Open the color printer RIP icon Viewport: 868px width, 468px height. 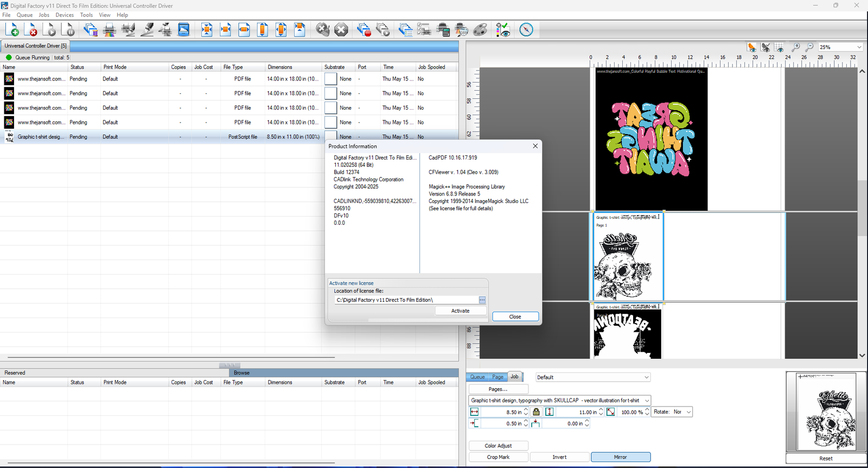pos(110,30)
